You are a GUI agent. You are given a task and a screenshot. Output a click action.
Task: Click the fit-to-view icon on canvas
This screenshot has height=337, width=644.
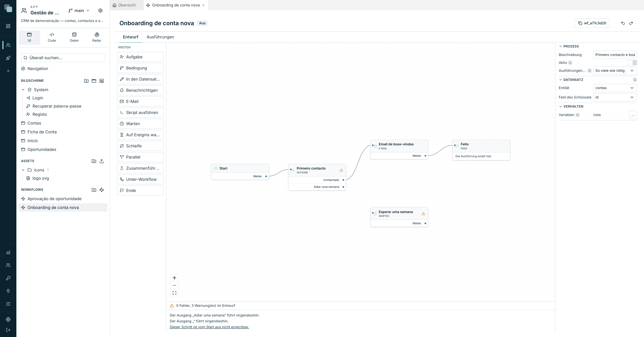click(x=174, y=293)
